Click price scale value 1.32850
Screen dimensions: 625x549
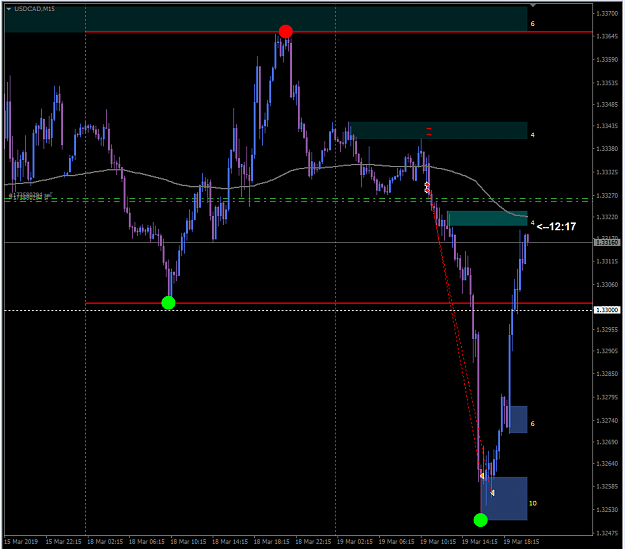(x=607, y=374)
